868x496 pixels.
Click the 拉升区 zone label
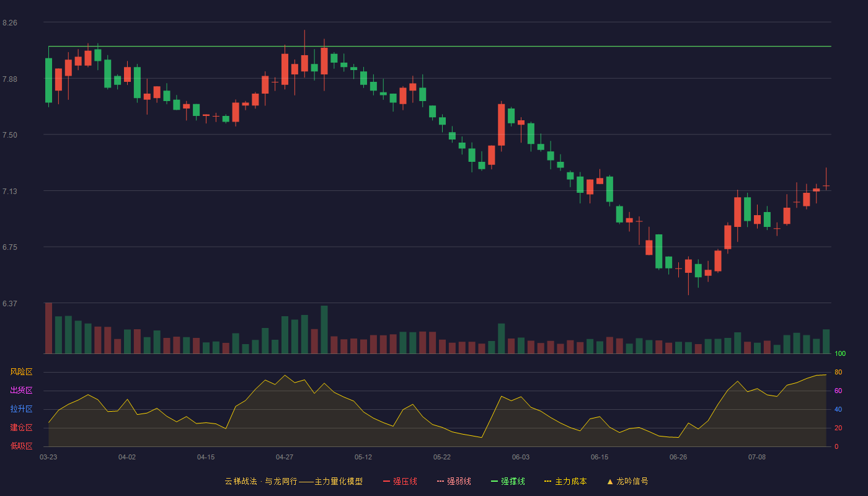point(22,409)
